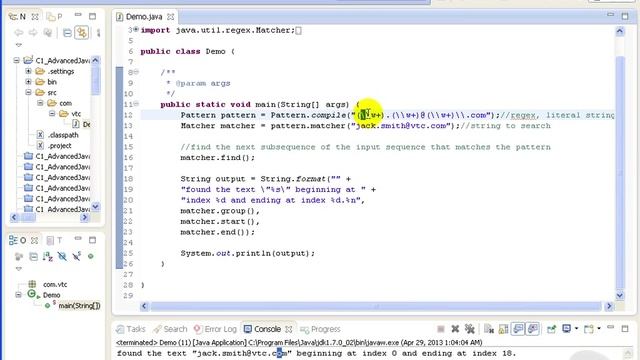640x360 pixels.
Task: Expand the .settings folder
Action: pos(29,71)
